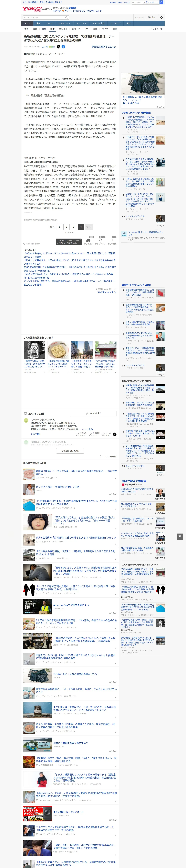Open the エンタメ category tab

[63, 29]
